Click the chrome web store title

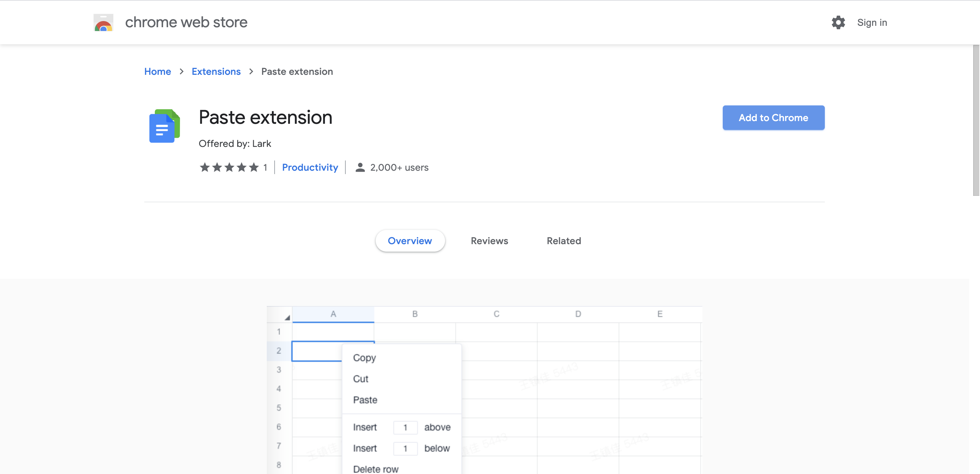click(x=186, y=22)
